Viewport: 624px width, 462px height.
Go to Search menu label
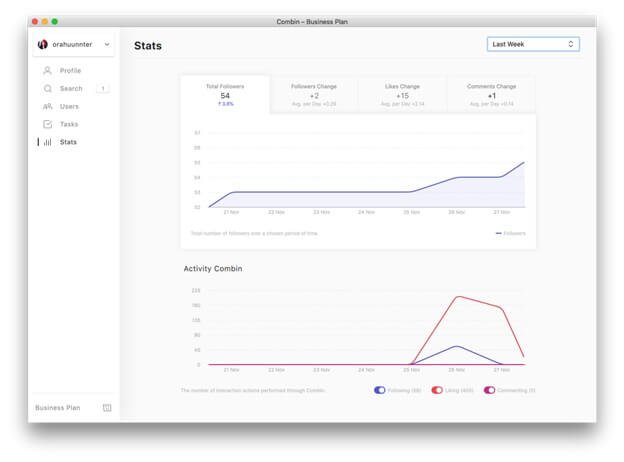click(x=71, y=88)
